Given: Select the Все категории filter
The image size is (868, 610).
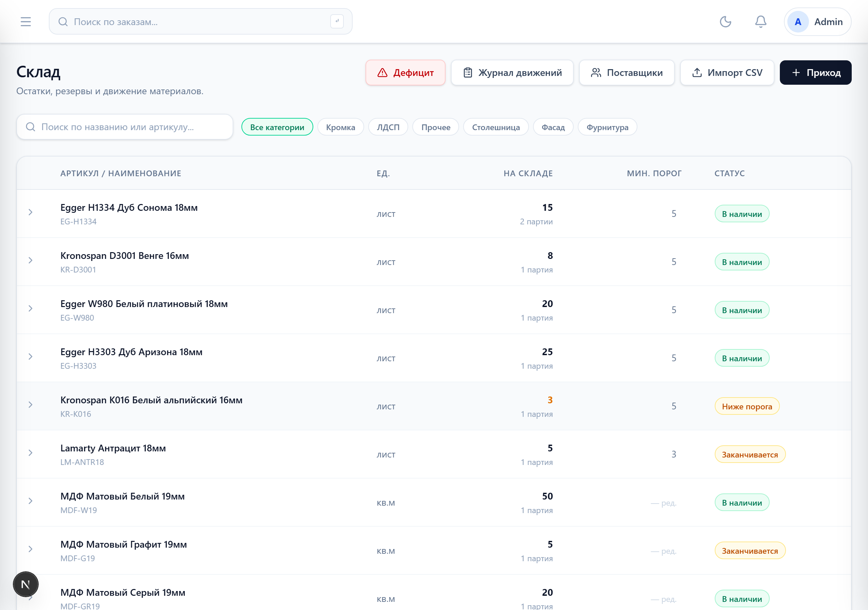Looking at the screenshot, I should [277, 127].
